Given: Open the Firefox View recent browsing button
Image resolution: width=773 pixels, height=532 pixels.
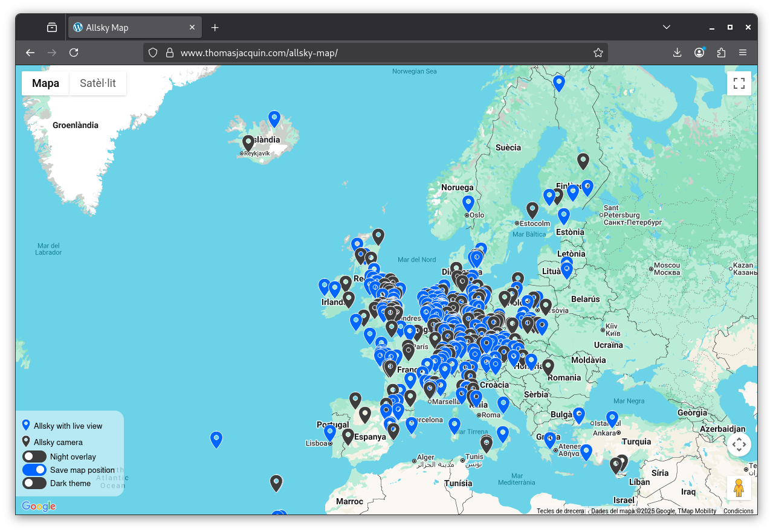Looking at the screenshot, I should (x=52, y=27).
